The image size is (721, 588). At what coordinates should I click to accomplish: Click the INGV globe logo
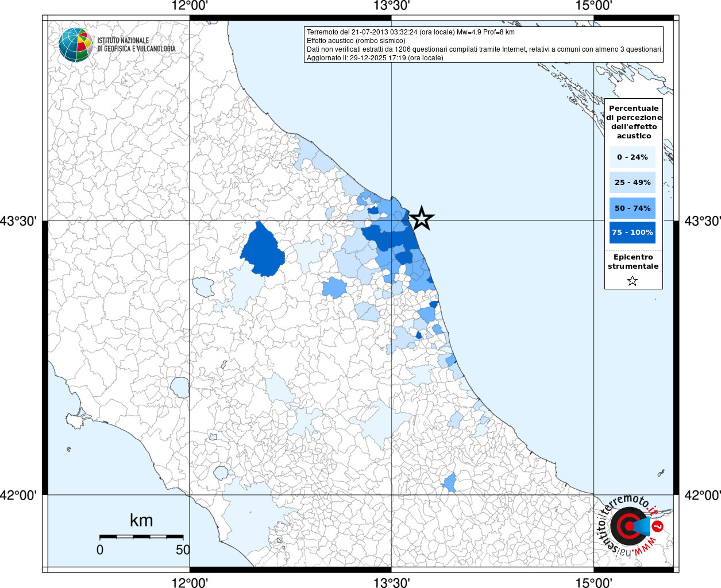[76, 45]
